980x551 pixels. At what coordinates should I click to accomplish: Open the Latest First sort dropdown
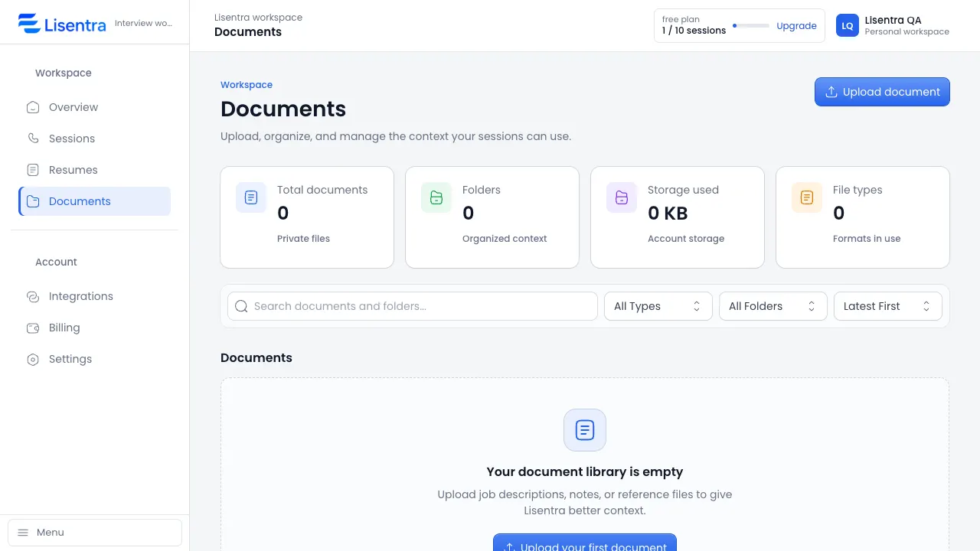(888, 306)
